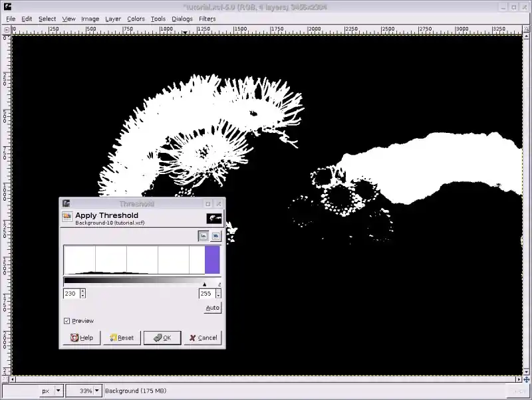532x400 pixels.
Task: Increase the low threshold value of 230
Action: tap(82, 291)
